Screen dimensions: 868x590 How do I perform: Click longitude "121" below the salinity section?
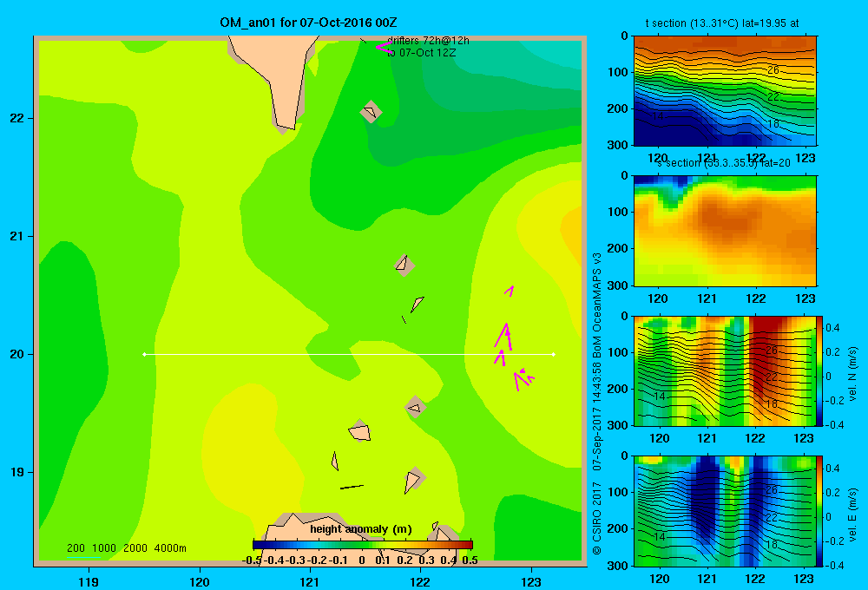pos(707,298)
